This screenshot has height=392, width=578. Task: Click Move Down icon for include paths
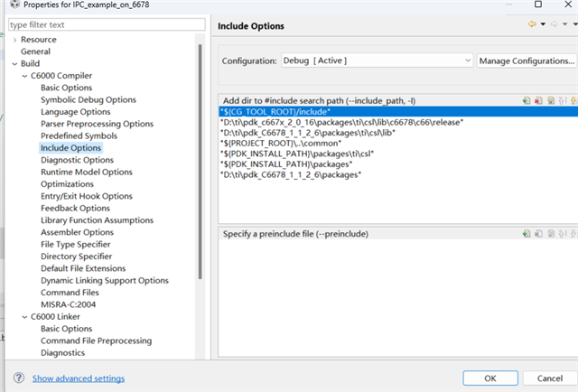(x=573, y=100)
